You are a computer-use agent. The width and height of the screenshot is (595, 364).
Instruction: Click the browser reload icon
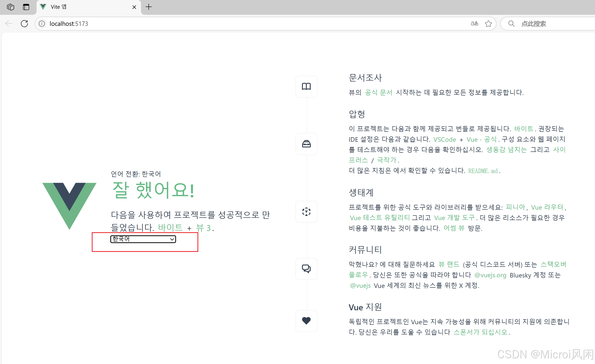point(24,24)
